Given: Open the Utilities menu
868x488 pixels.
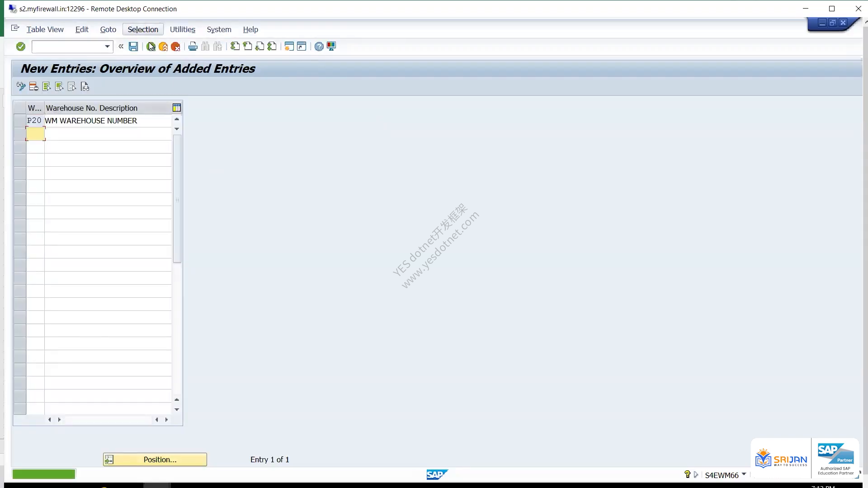Looking at the screenshot, I should point(183,29).
